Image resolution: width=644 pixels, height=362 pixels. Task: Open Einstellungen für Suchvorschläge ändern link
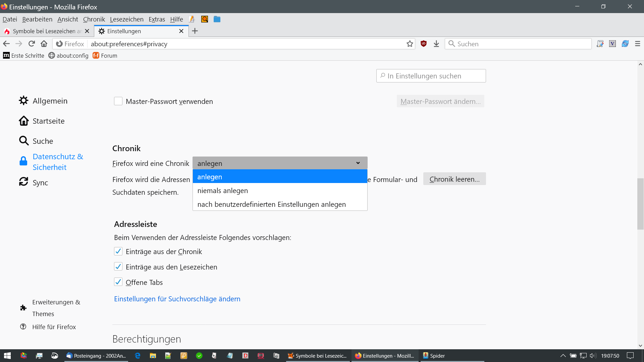coord(177,299)
